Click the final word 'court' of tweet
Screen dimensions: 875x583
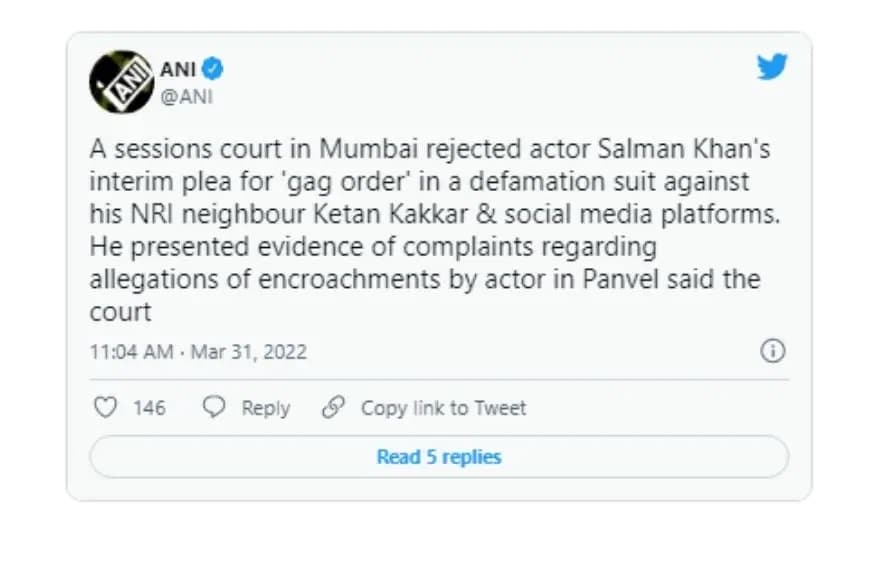(121, 312)
